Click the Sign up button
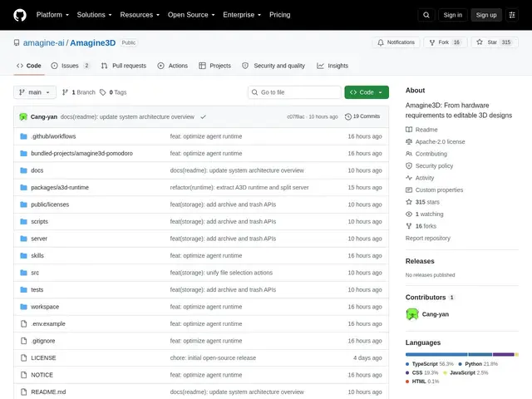Viewport: 532px width, 399px height. coord(485,15)
